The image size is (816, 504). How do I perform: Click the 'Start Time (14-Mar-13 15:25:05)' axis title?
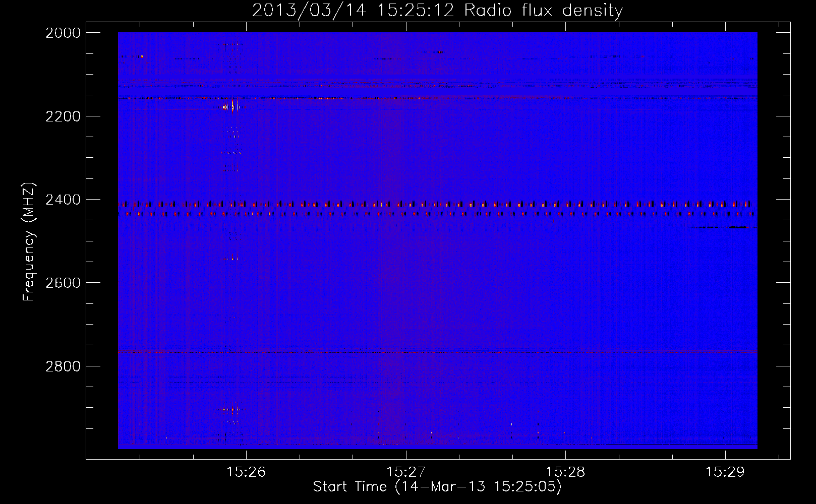[x=437, y=487]
